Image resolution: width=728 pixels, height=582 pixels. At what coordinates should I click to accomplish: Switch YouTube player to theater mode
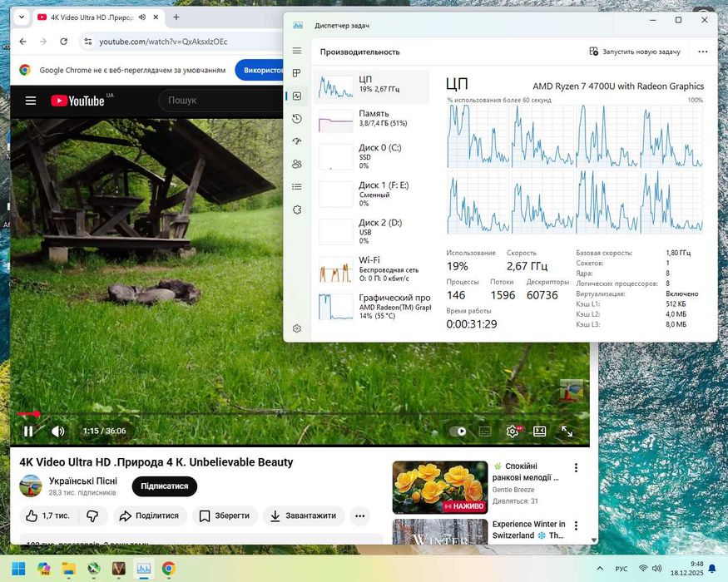coord(539,432)
